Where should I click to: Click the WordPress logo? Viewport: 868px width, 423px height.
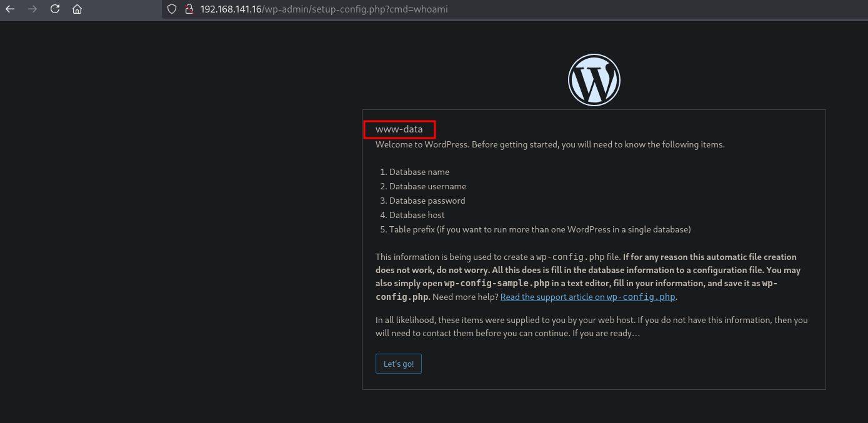[594, 80]
